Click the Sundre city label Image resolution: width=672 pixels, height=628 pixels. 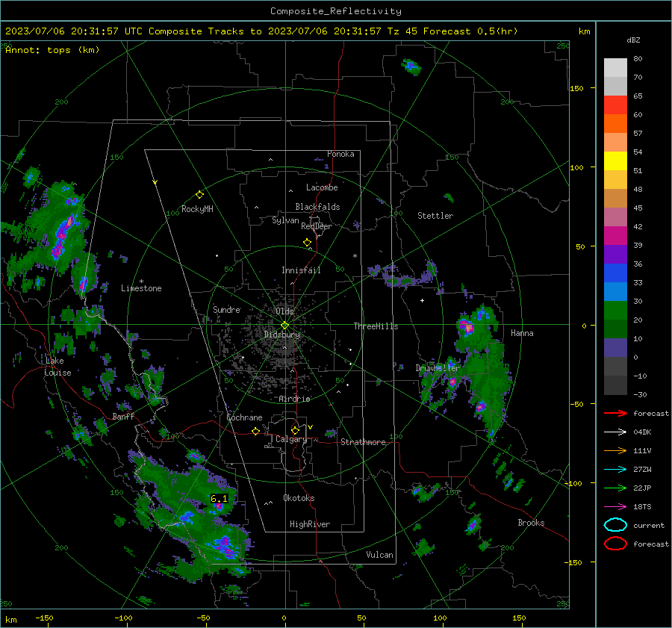(226, 310)
